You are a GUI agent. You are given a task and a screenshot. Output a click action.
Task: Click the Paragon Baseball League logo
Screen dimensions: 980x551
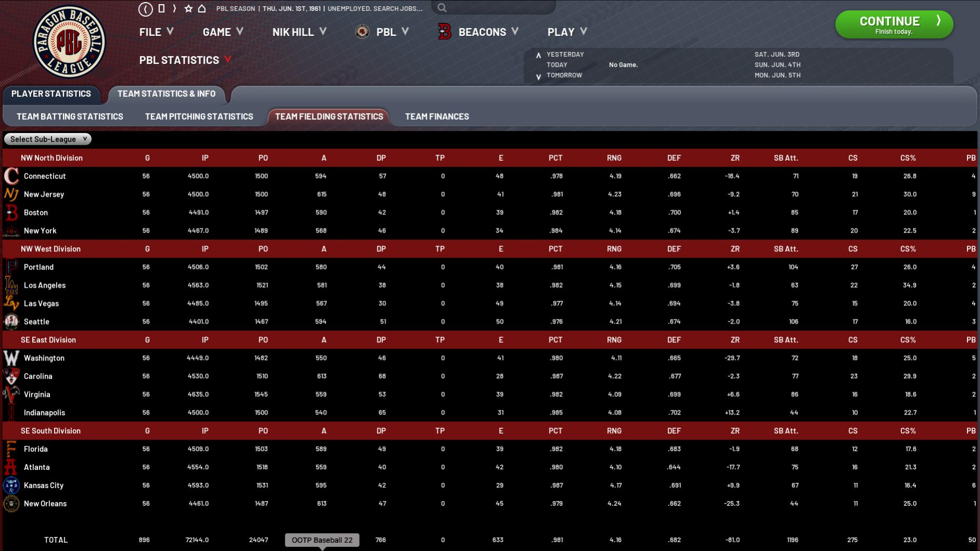pyautogui.click(x=69, y=42)
